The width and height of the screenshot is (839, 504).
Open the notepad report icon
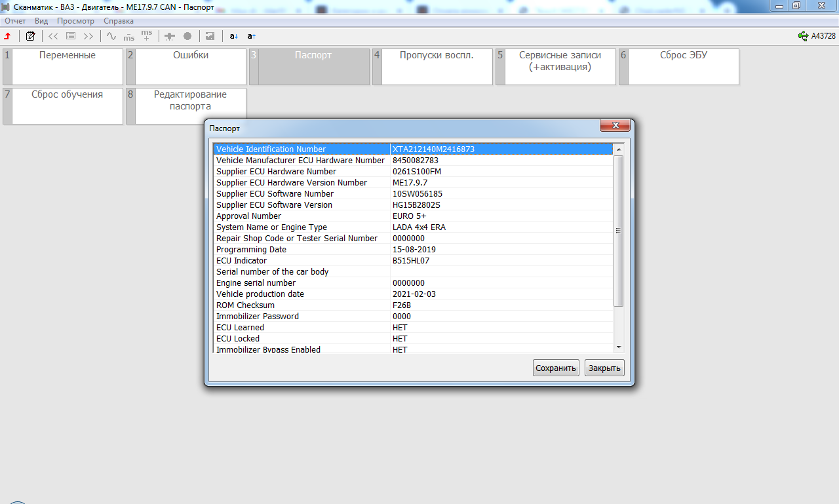(30, 36)
